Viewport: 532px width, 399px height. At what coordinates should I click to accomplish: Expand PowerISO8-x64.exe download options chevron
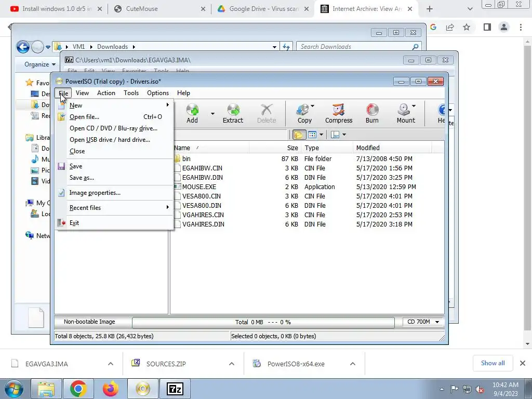click(353, 364)
